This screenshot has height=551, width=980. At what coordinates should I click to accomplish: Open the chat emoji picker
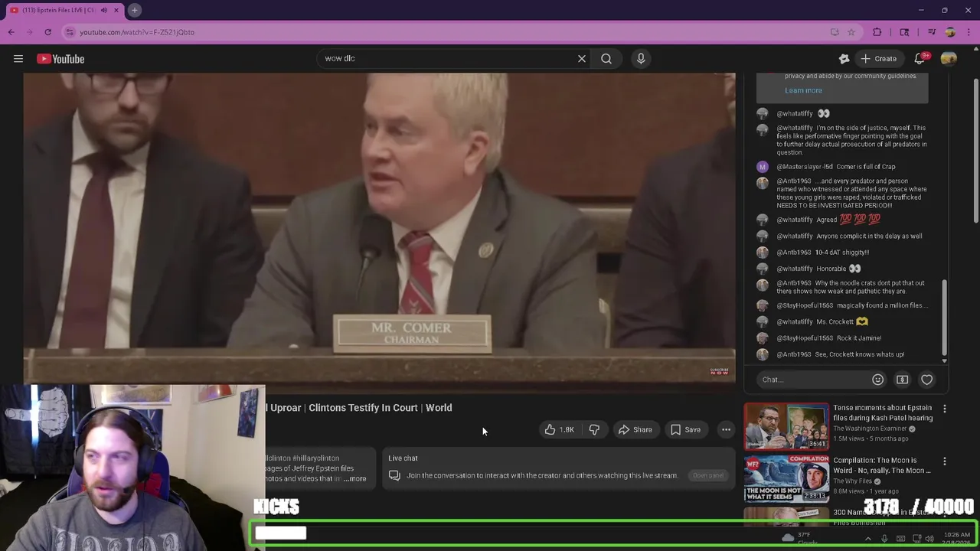(x=877, y=380)
